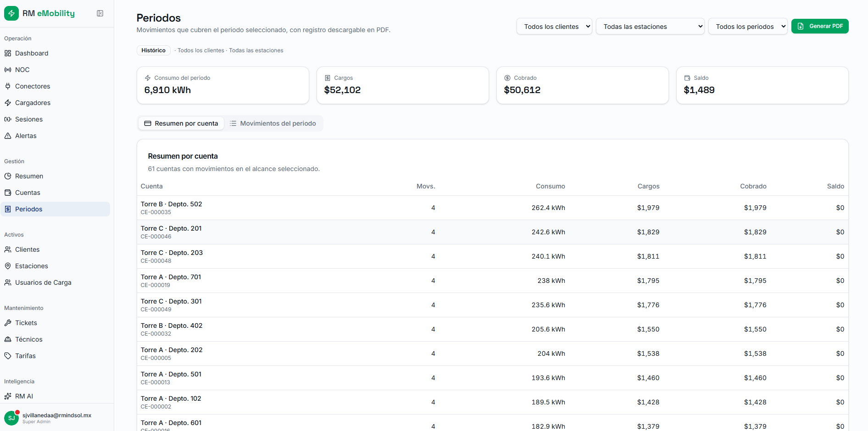This screenshot has height=431, width=868.
Task: Select Torre A · Depto. 701 row
Action: pyautogui.click(x=492, y=281)
